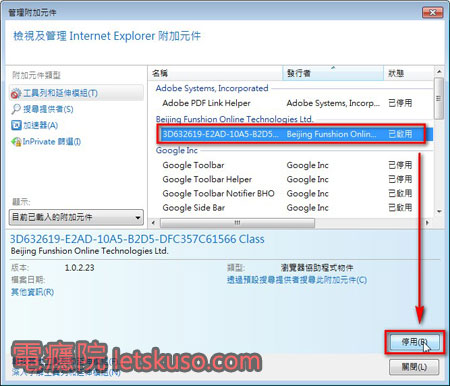Click the horizontal scrollbar right arrow
This screenshot has height=386, width=450.
428,223
